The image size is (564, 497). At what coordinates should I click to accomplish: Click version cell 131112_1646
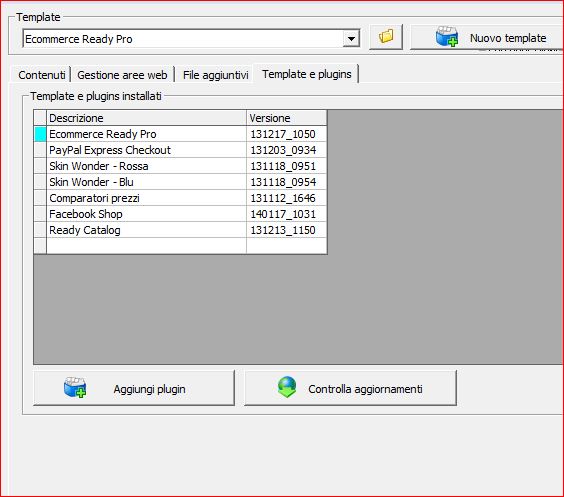coord(287,198)
